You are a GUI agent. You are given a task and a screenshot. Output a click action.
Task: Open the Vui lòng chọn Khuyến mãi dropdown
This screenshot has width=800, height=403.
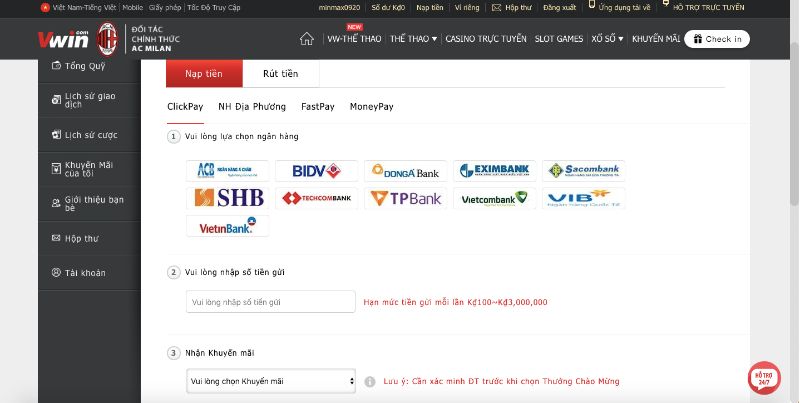(271, 381)
